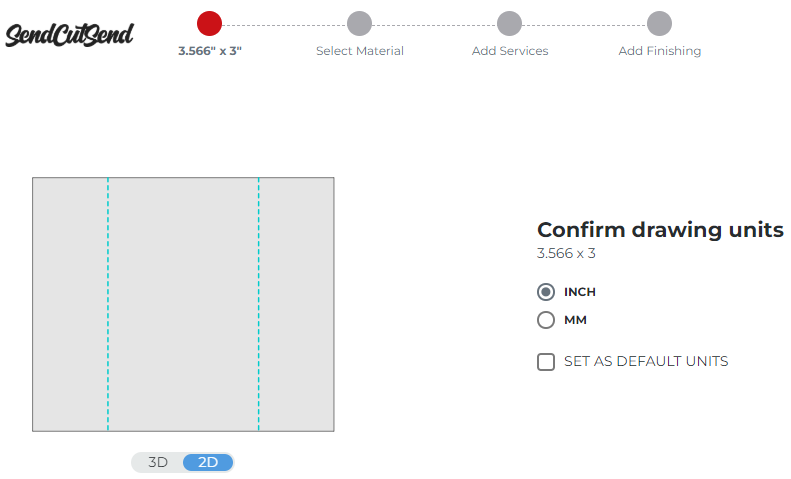Click the red current-step circle
The image size is (791, 479).
point(209,23)
